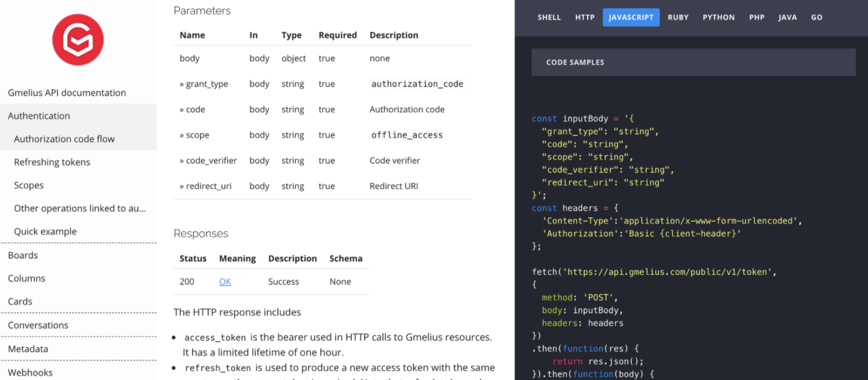Click the 200 status cell
Image resolution: width=868 pixels, height=380 pixels.
point(187,281)
